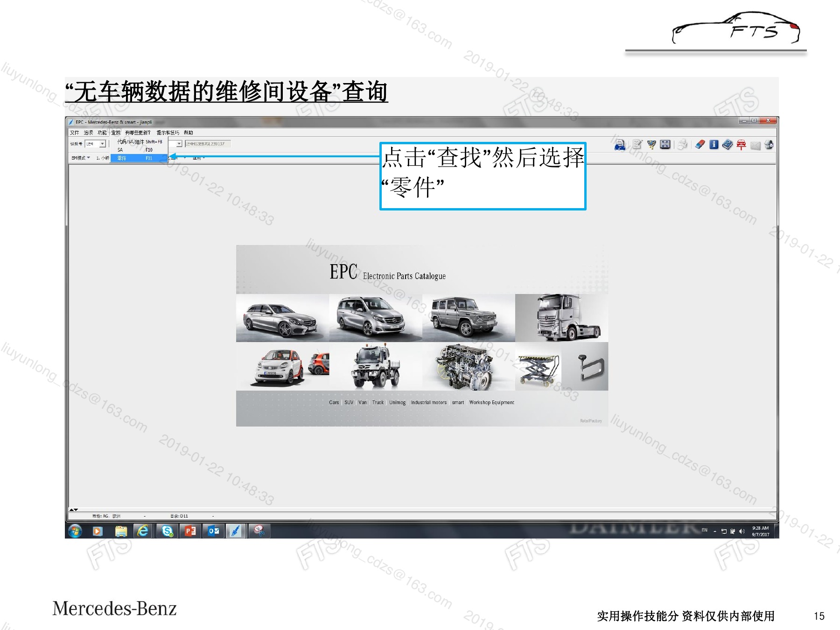Open the Windows Start orb
The width and height of the screenshot is (840, 630).
point(75,531)
